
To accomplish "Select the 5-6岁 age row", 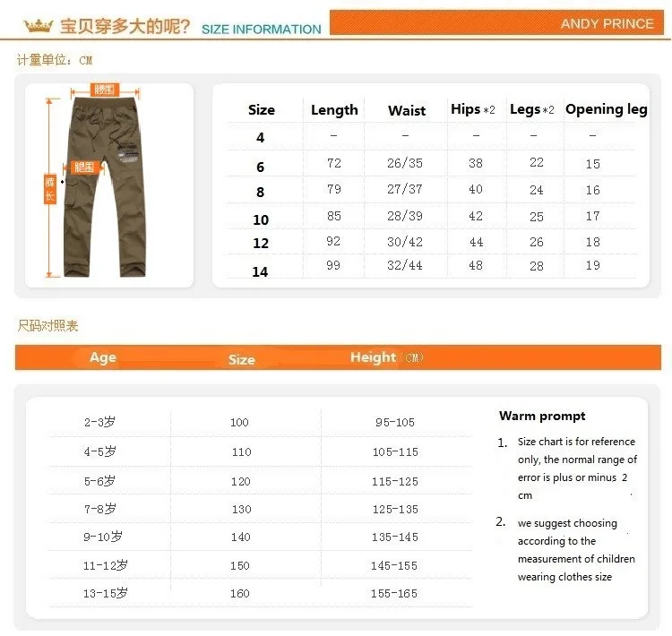I will point(99,481).
